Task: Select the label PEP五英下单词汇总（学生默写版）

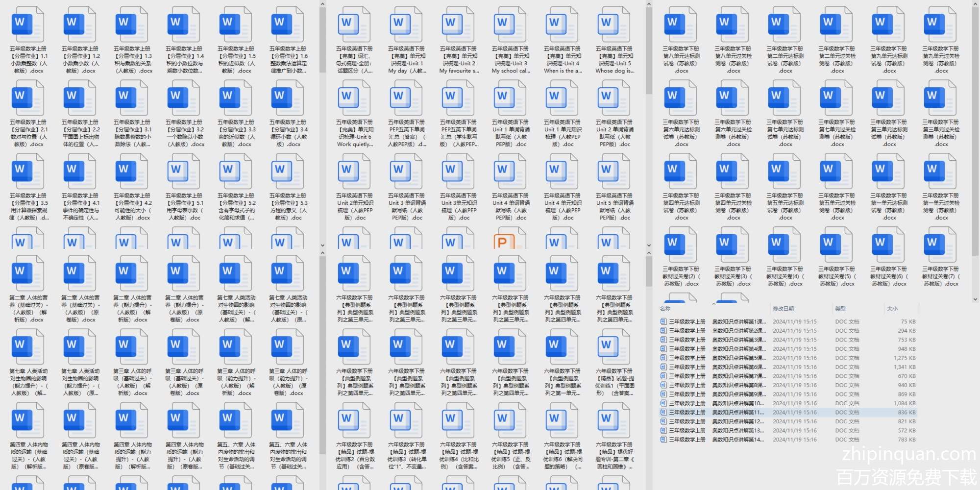Action: click(459, 133)
